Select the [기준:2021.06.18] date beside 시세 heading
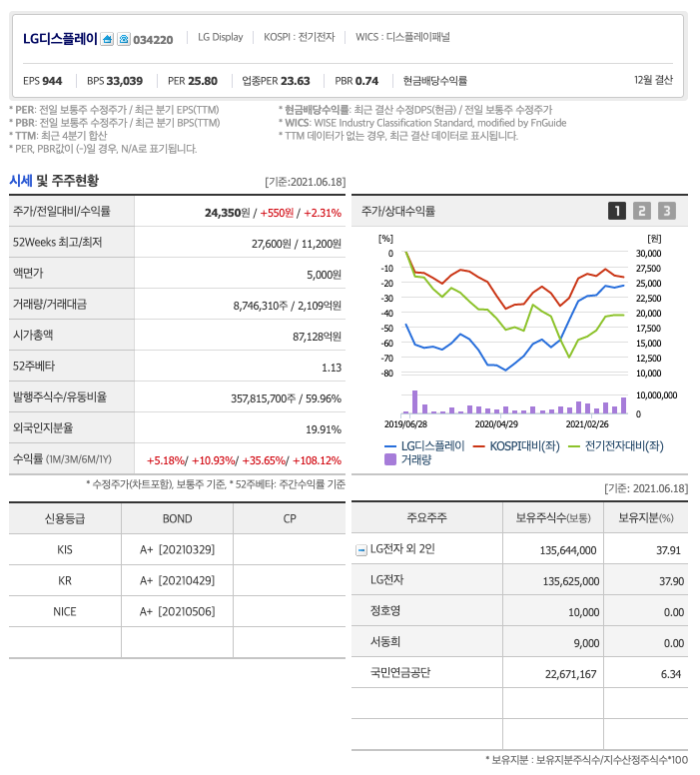Viewport: 700px width, 775px height. [305, 182]
